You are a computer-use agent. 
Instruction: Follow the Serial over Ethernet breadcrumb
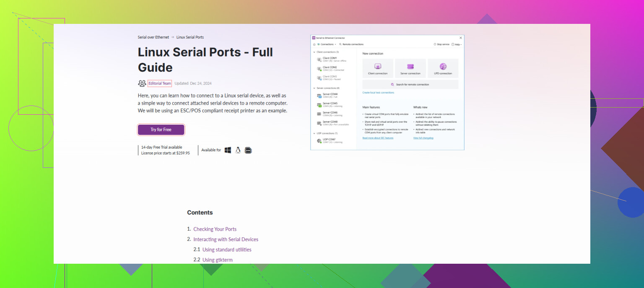tap(153, 37)
